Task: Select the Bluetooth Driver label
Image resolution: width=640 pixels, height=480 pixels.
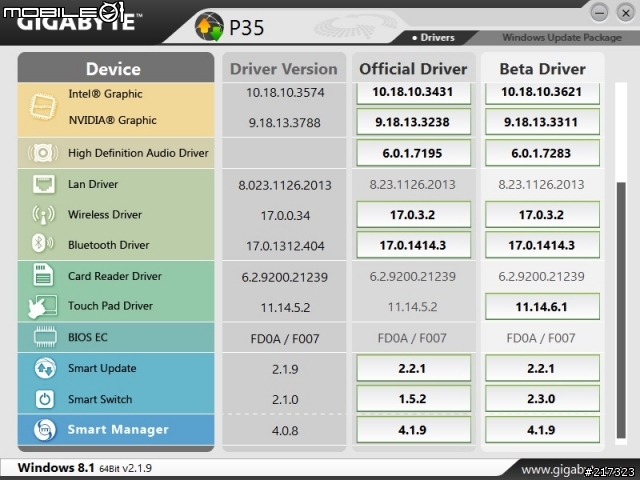Action: (109, 245)
